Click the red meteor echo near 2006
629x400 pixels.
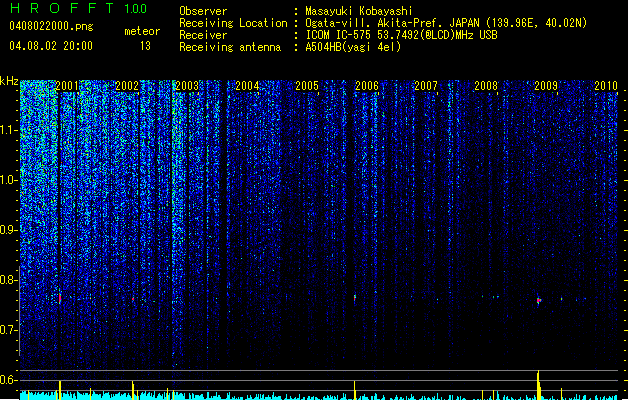(x=355, y=298)
